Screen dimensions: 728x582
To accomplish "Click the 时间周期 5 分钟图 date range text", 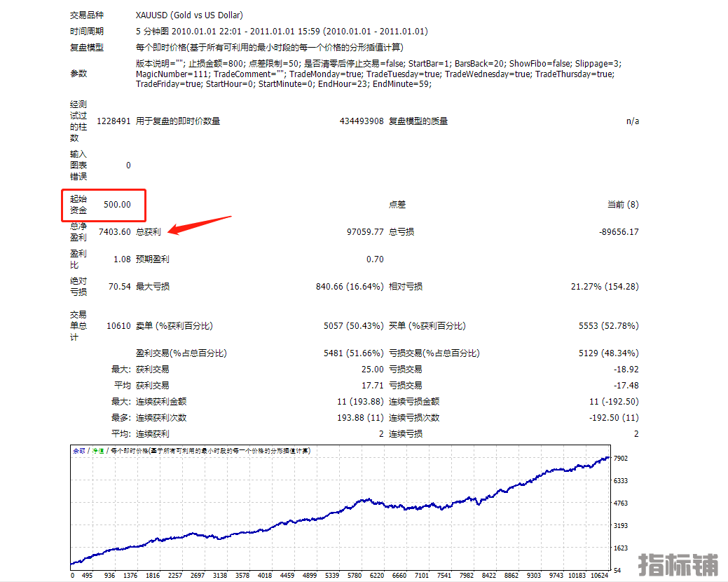I will point(282,32).
